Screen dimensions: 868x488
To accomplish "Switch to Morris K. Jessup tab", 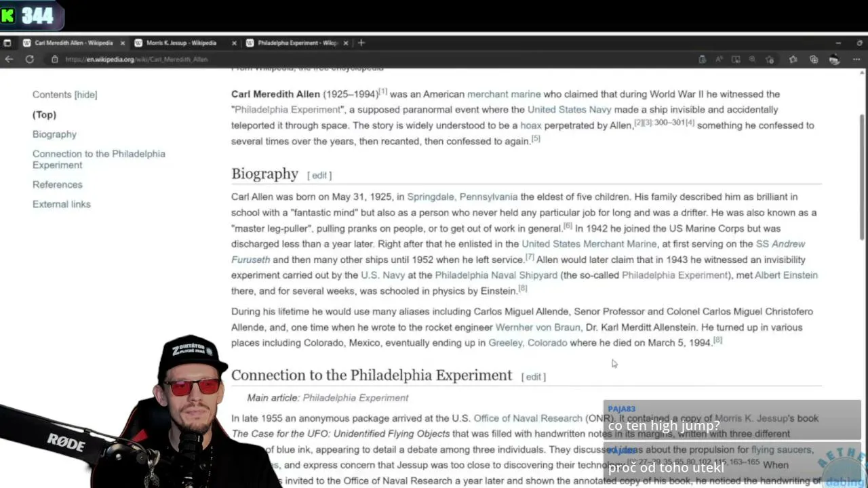I will pos(182,43).
